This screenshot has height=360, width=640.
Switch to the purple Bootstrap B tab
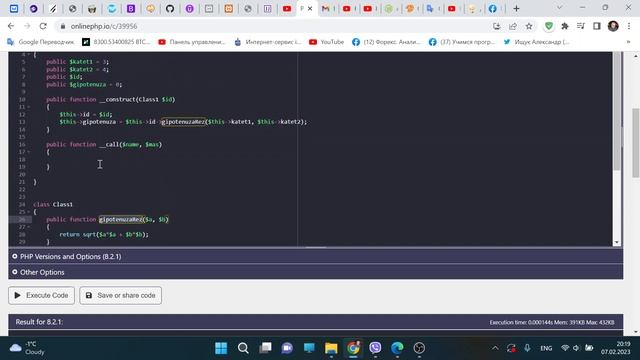(x=131, y=9)
